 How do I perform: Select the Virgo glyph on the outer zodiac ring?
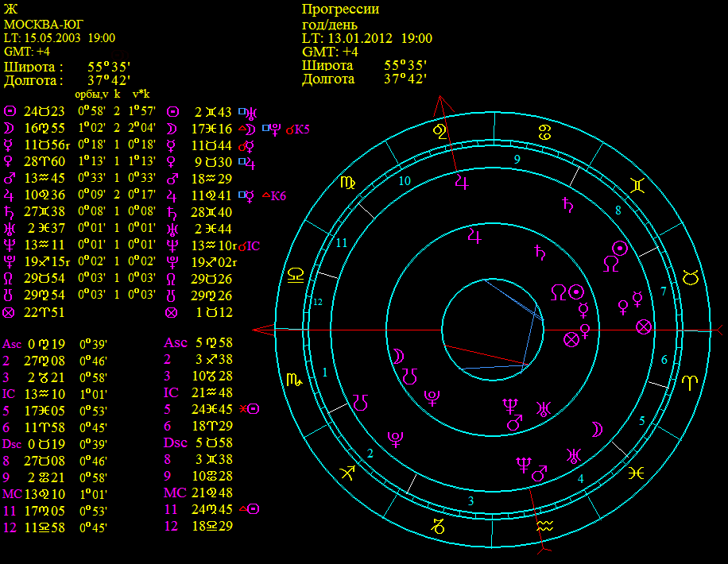coord(348,183)
